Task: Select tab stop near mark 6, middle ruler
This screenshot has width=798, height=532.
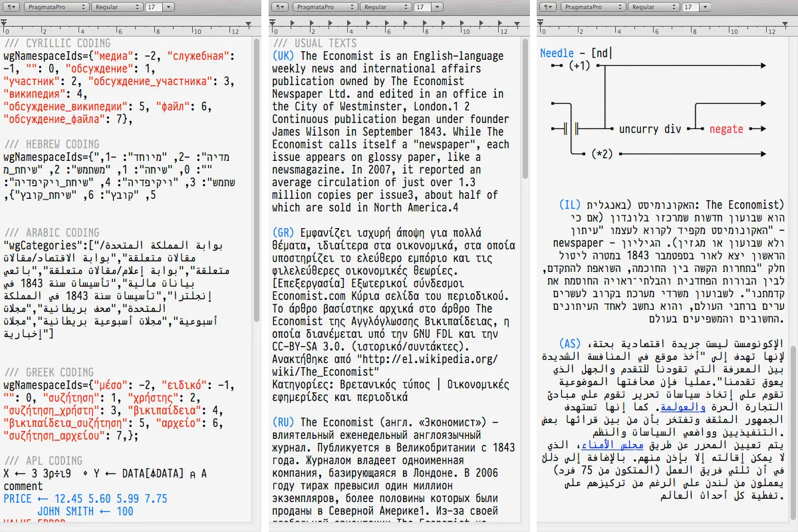Action: pos(387,23)
